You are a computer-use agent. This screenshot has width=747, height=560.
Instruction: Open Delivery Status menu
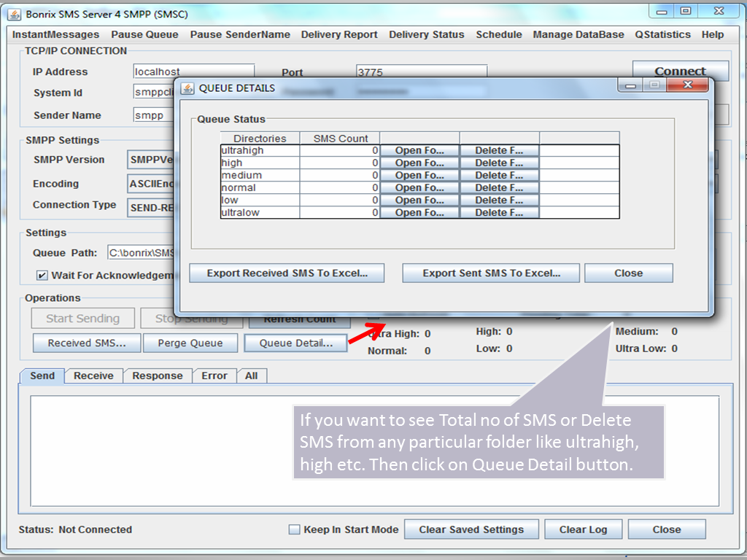[426, 34]
